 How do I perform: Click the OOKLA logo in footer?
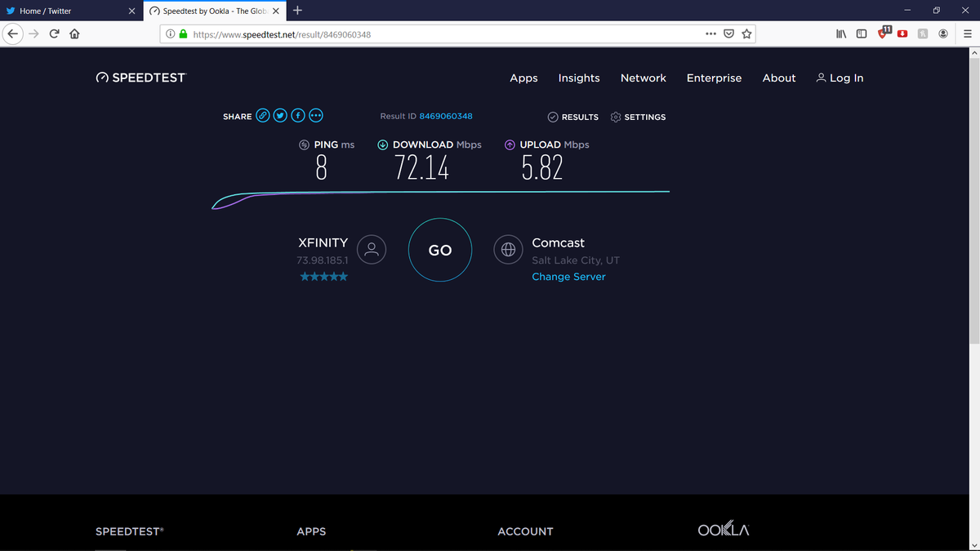724,530
